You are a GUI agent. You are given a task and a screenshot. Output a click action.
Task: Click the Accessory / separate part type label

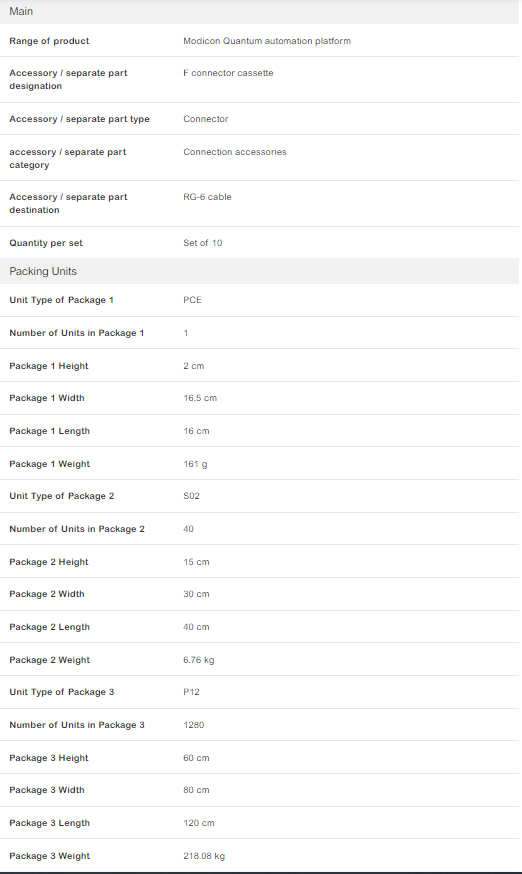coord(79,119)
